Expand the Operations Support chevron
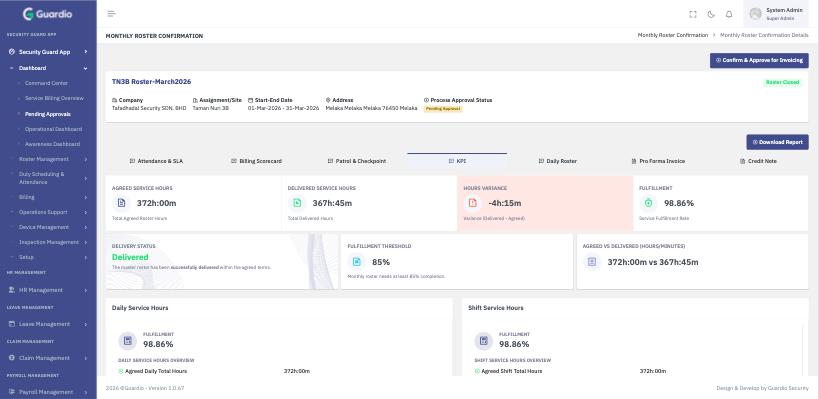Viewport: 819px width, 399px height. coord(86,213)
